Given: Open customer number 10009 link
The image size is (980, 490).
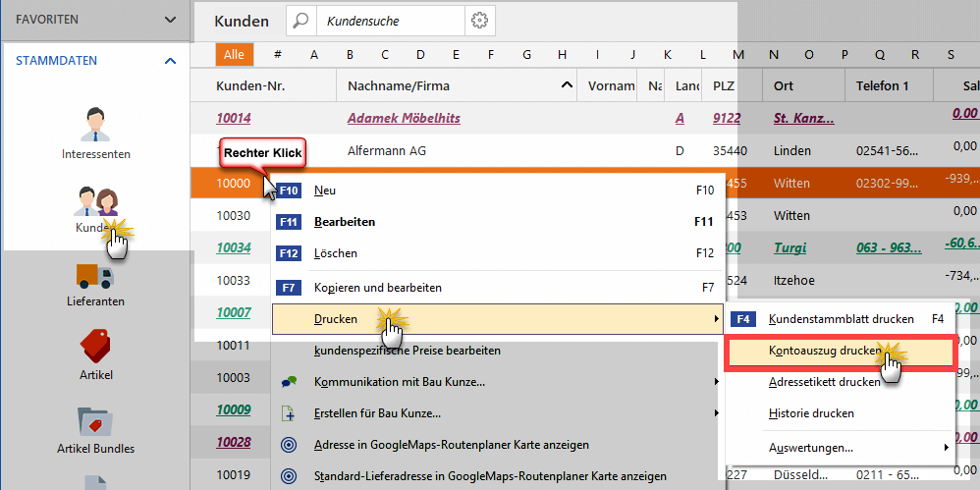Looking at the screenshot, I should 234,410.
